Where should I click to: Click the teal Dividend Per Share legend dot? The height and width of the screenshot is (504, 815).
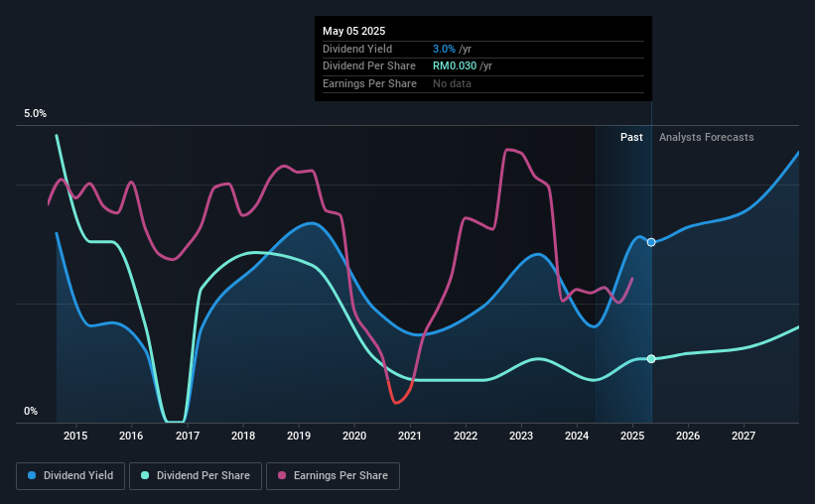coord(145,475)
